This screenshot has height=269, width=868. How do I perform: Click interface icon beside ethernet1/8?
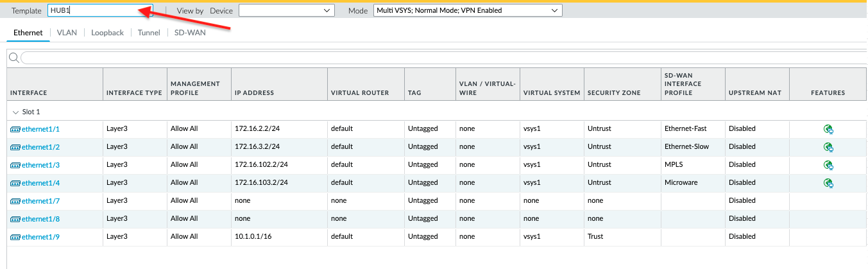(x=15, y=219)
